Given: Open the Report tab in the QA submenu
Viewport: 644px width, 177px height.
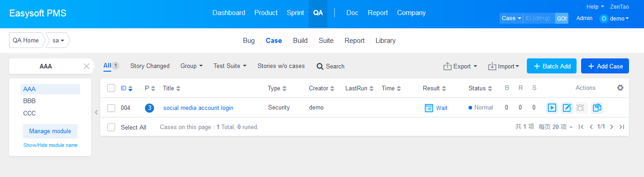Looking at the screenshot, I should point(355,41).
